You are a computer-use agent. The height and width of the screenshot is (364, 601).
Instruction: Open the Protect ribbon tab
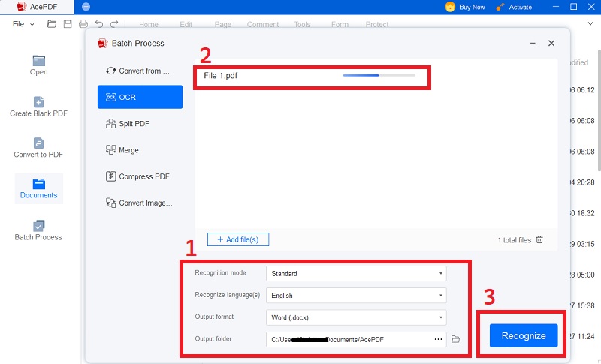point(377,25)
